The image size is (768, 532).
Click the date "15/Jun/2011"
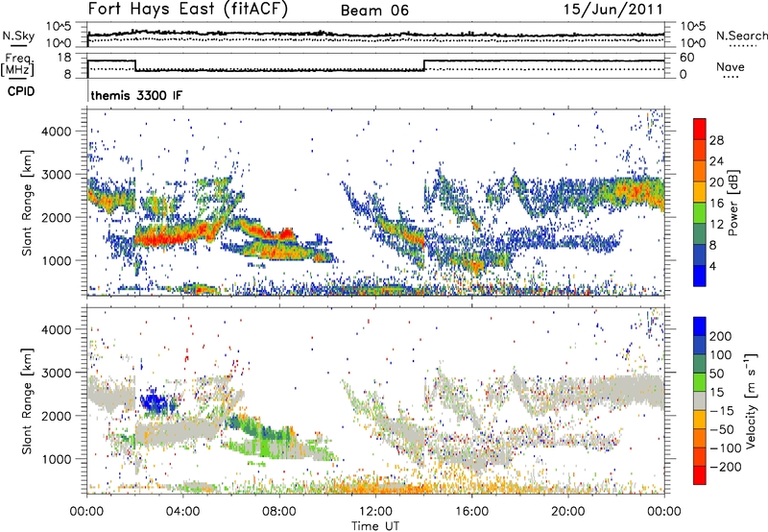(612, 10)
